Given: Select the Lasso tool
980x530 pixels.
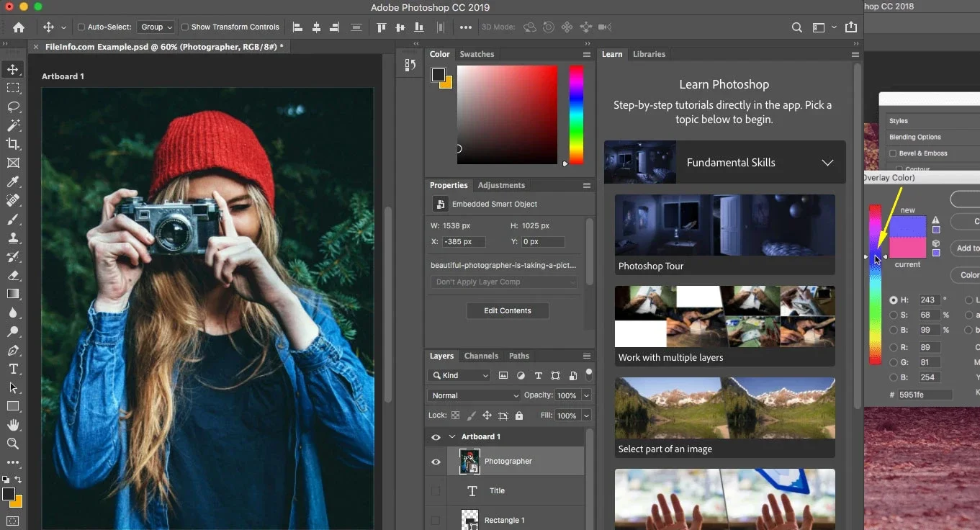Looking at the screenshot, I should [13, 107].
